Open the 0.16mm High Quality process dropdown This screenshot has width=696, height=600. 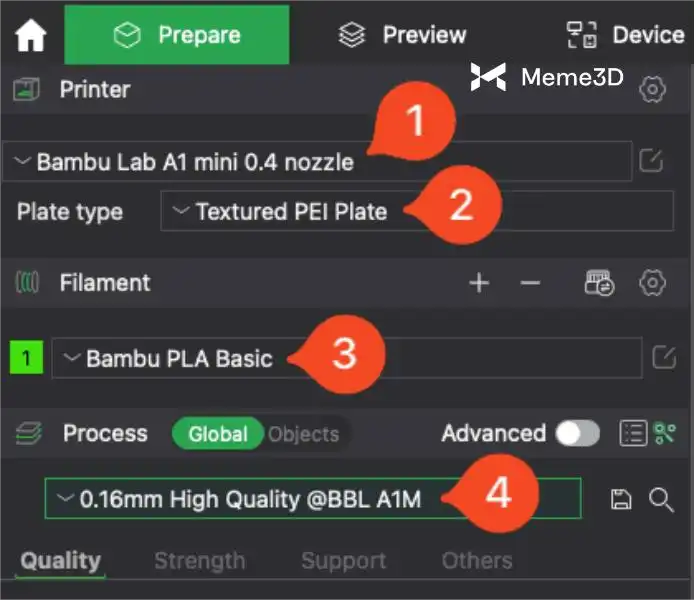[x=250, y=498]
